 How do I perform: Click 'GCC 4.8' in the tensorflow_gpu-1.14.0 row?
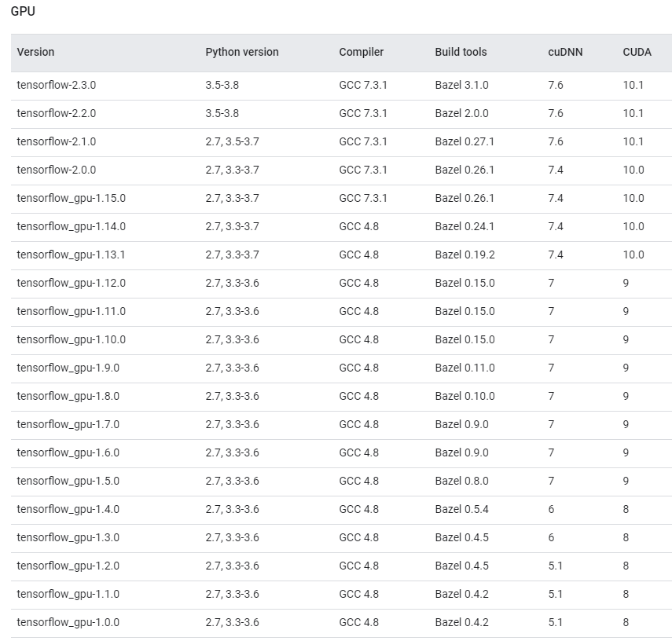358,226
